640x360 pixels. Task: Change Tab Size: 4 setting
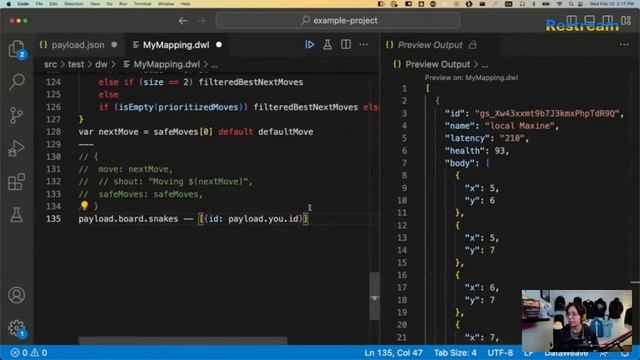click(455, 352)
